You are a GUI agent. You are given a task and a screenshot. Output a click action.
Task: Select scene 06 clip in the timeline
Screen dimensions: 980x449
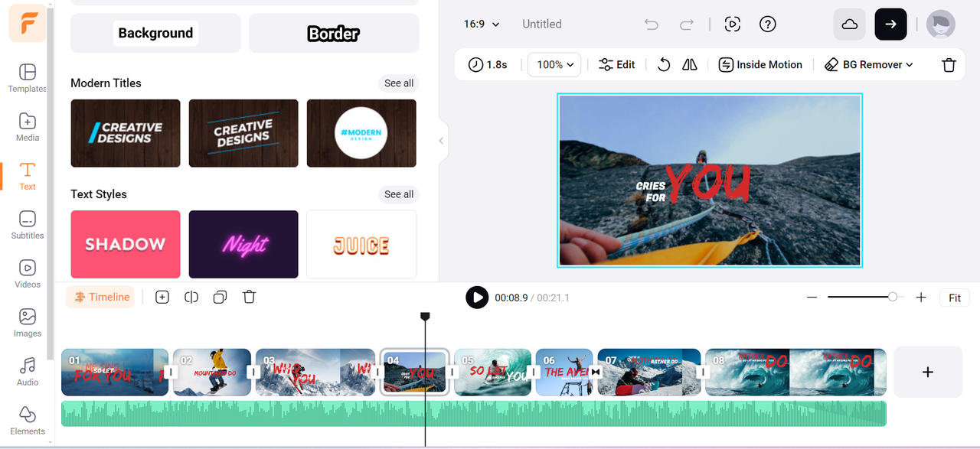[x=564, y=373]
